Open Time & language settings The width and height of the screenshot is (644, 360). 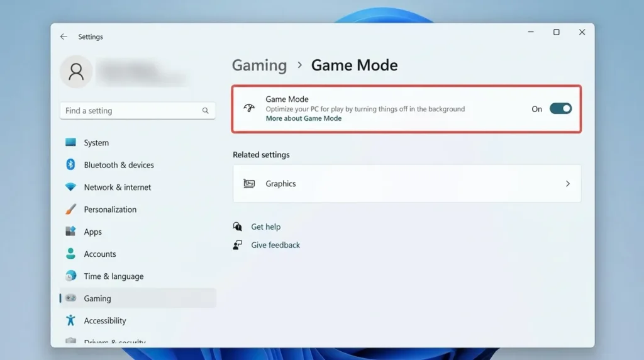click(138, 276)
